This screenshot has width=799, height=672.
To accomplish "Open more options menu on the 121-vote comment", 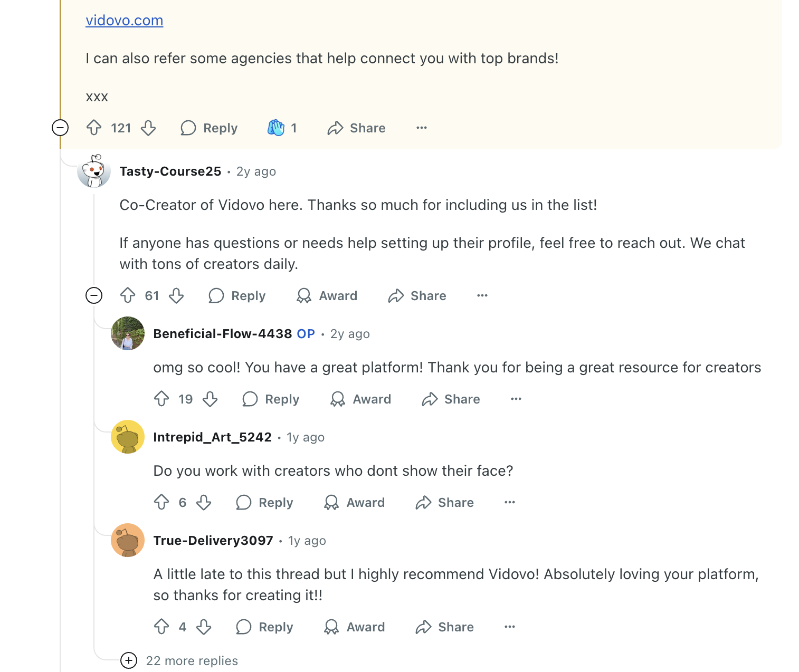I will (x=421, y=128).
